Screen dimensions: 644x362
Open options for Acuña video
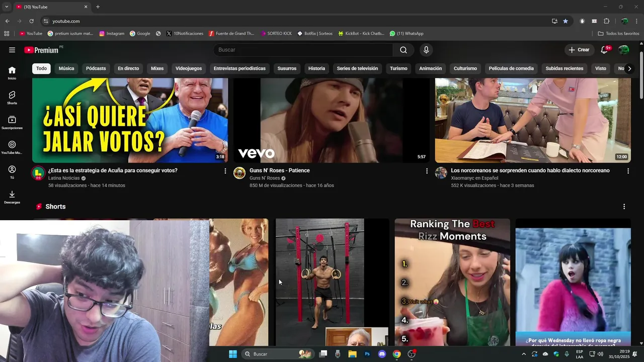point(225,171)
